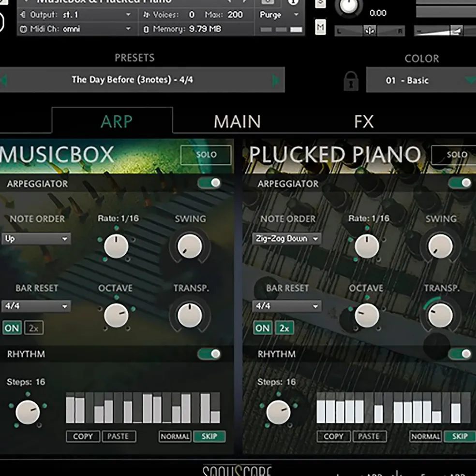The height and width of the screenshot is (476, 476).
Task: Click the Plucked Piano Octave knob
Action: coord(367,316)
